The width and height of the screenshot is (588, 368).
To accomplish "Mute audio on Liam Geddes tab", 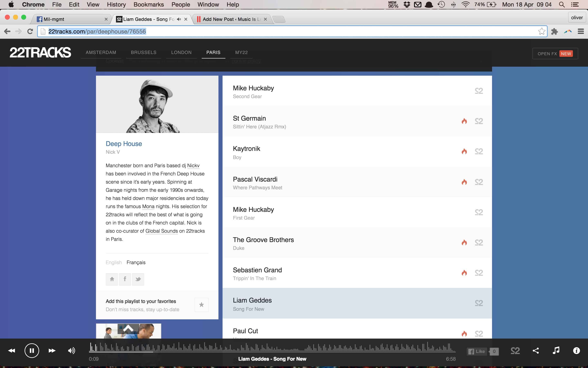I will 179,19.
